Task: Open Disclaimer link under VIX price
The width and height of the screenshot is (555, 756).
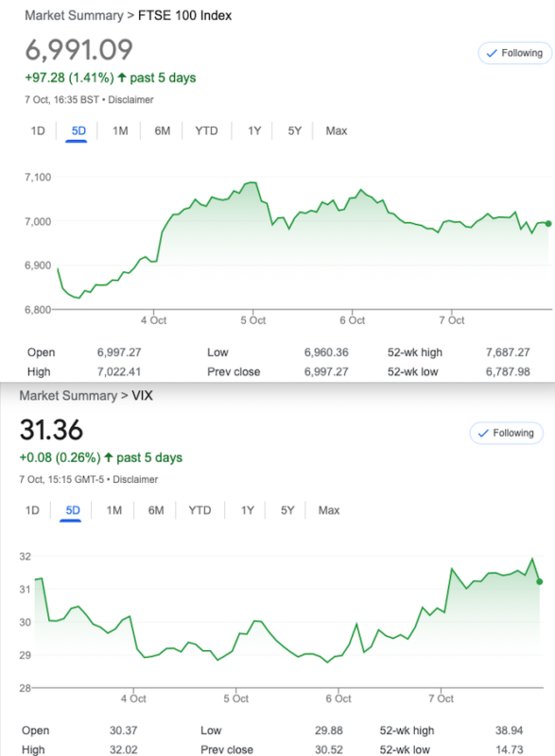Action: click(135, 480)
